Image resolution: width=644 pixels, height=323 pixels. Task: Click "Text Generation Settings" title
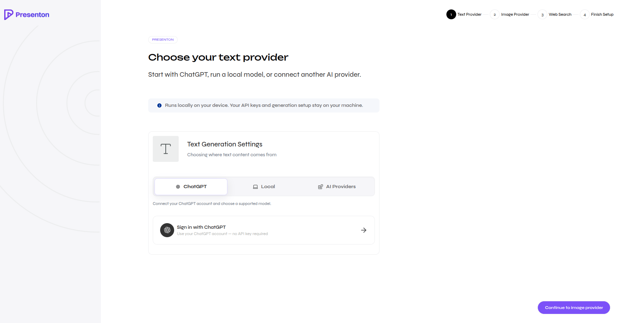pyautogui.click(x=225, y=144)
